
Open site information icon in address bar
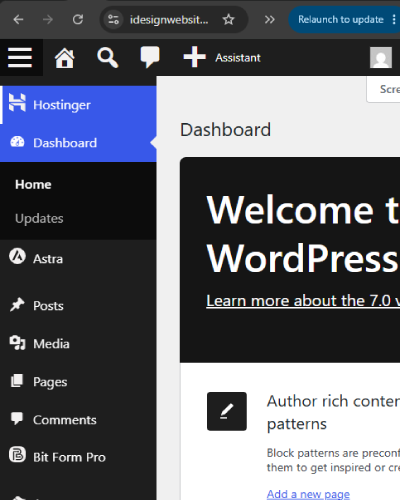coord(113,20)
